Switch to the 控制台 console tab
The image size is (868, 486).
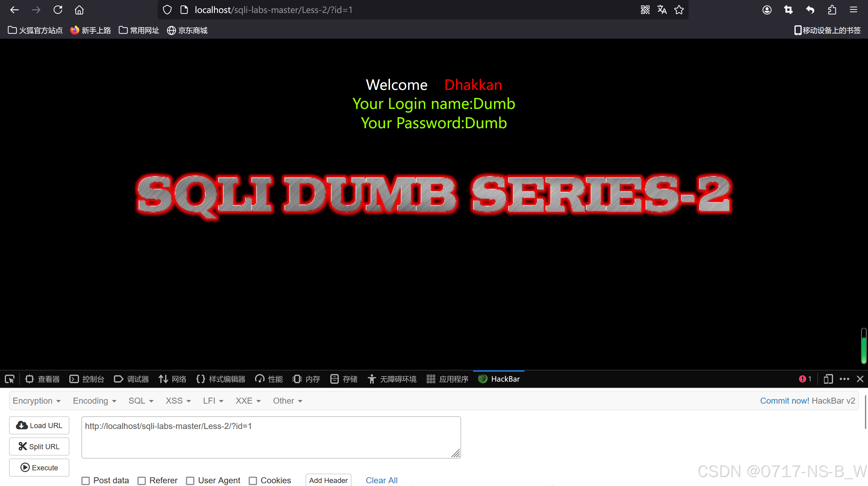[86, 379]
